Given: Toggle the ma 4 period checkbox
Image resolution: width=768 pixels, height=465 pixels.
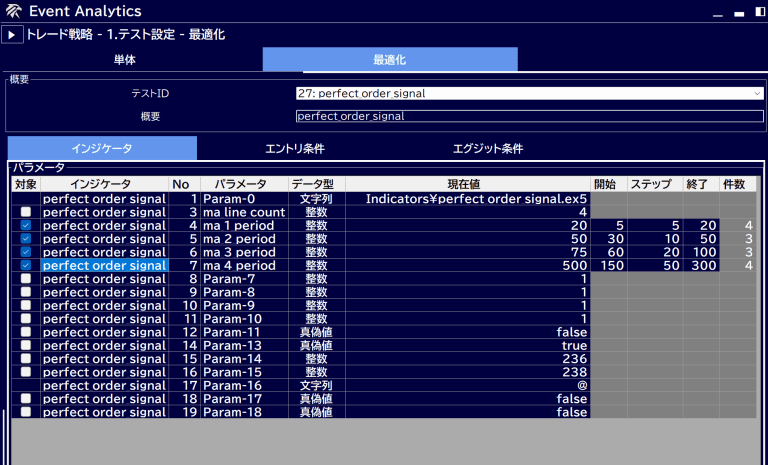Looking at the screenshot, I should pos(25,266).
